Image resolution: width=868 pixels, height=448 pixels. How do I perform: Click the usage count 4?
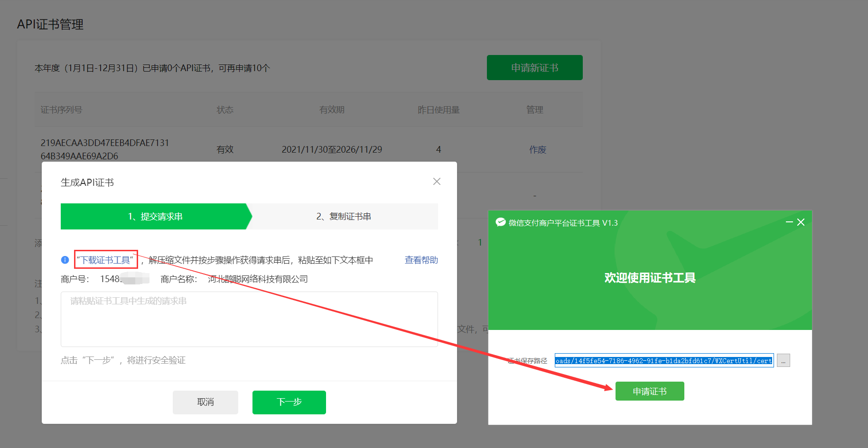pyautogui.click(x=439, y=150)
